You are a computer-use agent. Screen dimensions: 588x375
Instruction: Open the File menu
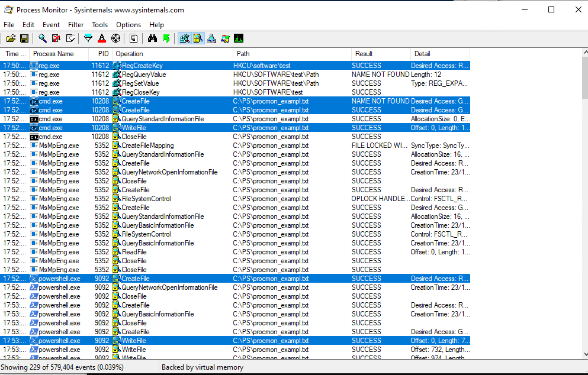click(9, 25)
